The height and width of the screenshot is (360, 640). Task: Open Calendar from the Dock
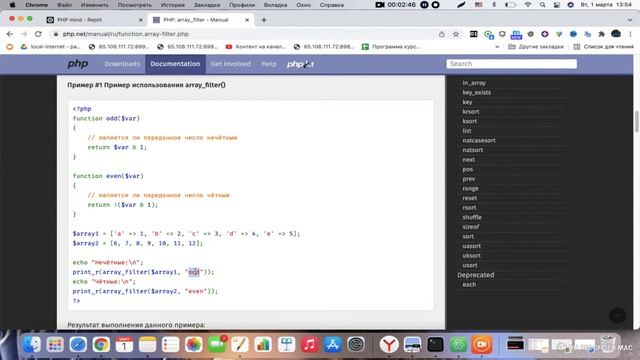[x=124, y=345]
